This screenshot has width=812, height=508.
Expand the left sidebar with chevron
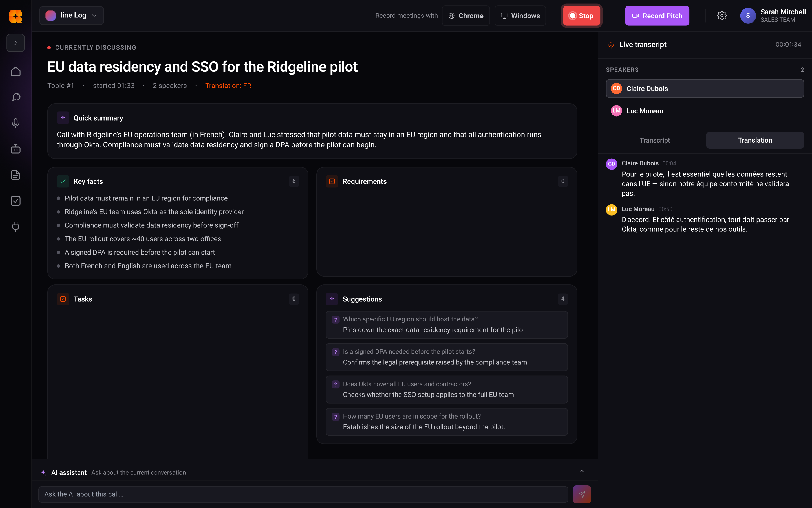[16, 43]
